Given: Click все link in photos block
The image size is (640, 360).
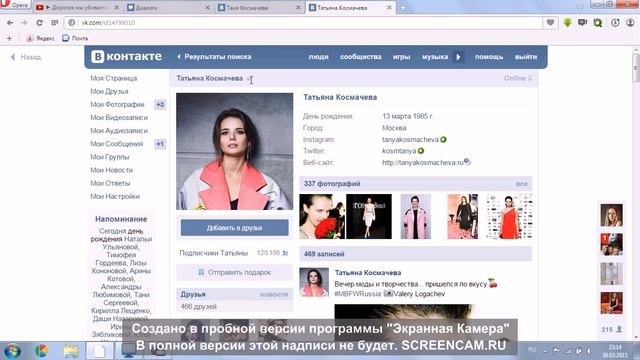Looking at the screenshot, I should coord(522,184).
